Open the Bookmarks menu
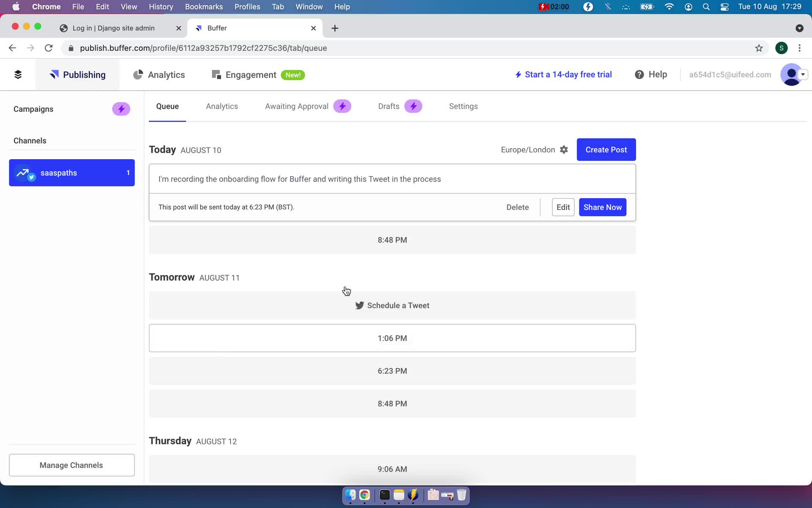 pos(204,7)
